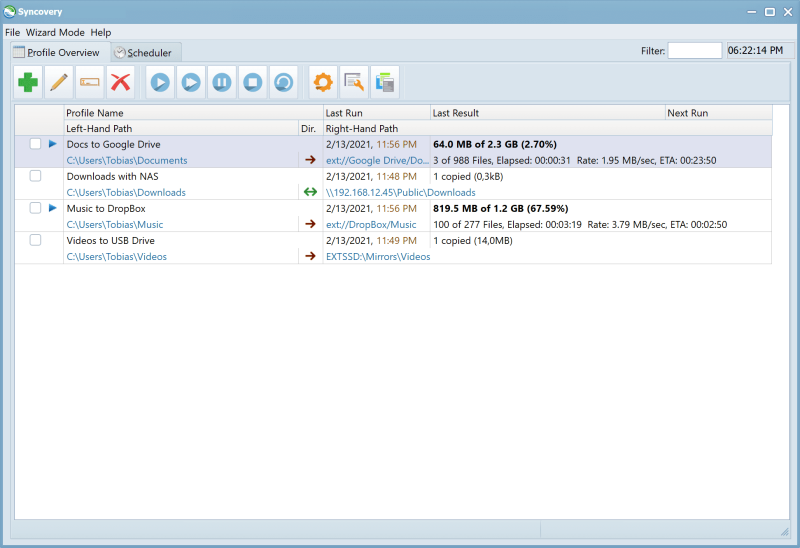Sort by Profile Name column header
800x548 pixels.
tap(193, 113)
